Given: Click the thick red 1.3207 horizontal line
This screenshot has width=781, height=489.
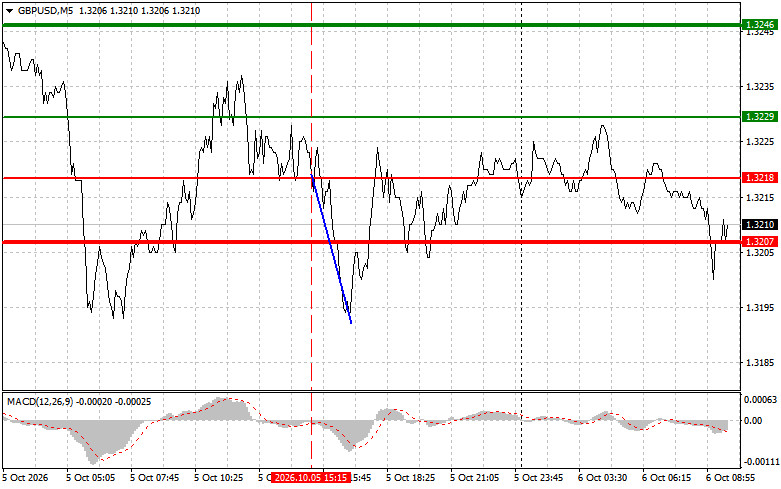Looking at the screenshot, I should tap(372, 242).
